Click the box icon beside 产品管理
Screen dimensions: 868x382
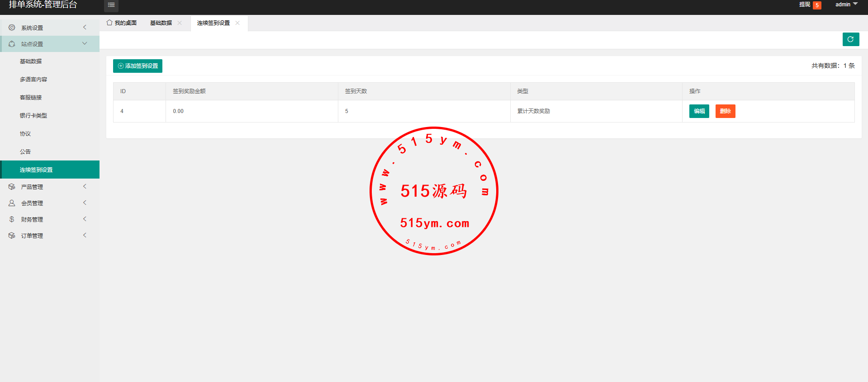12,187
